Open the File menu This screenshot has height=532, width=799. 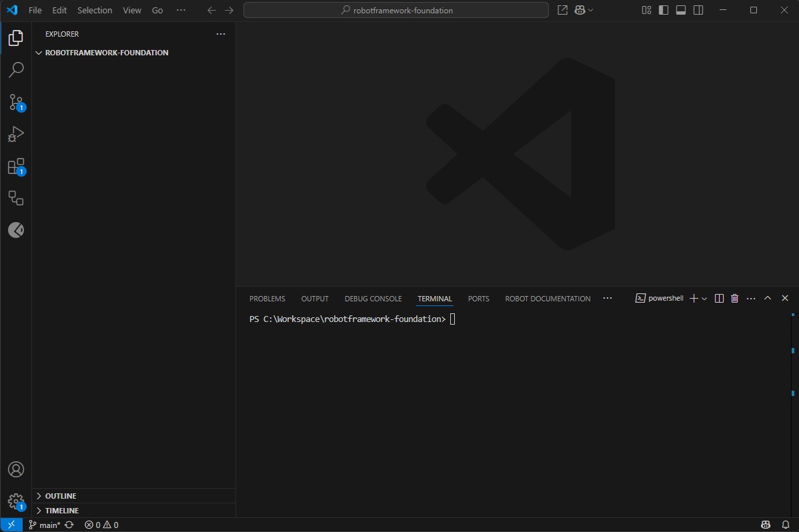click(35, 10)
